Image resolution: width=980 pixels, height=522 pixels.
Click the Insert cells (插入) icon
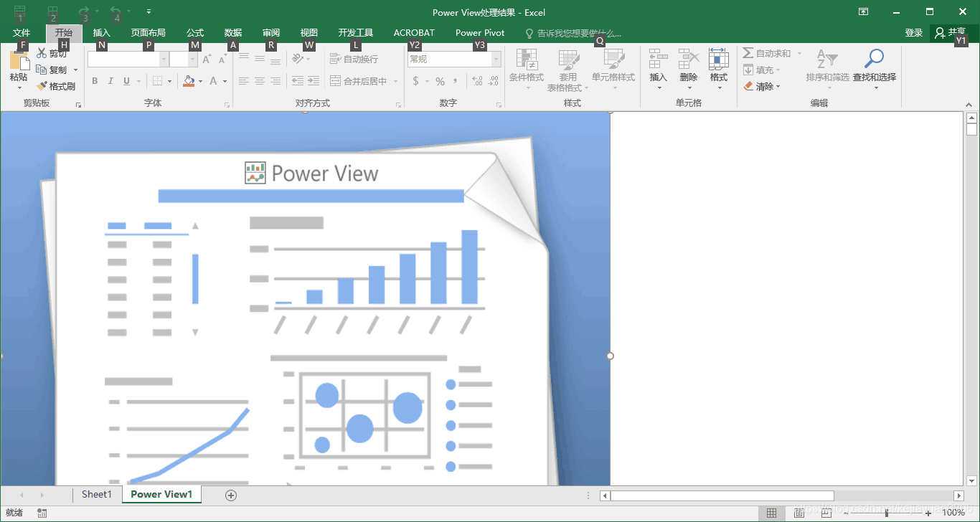click(658, 60)
